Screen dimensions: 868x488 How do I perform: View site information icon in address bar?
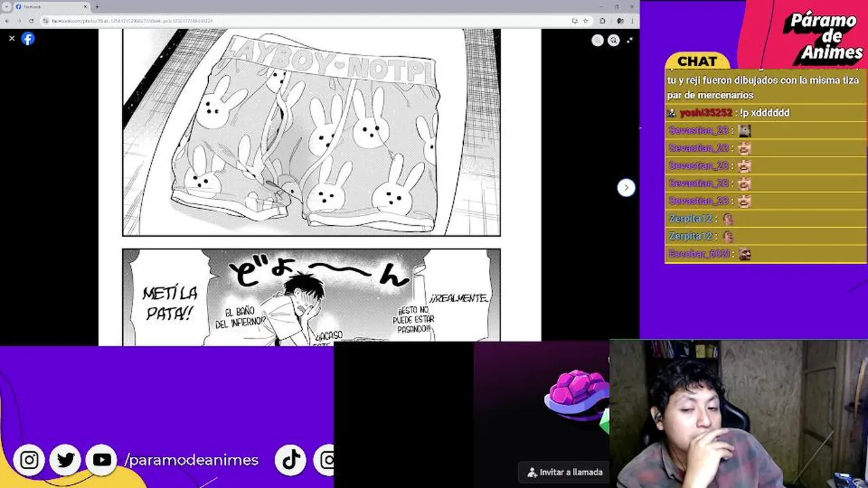(x=45, y=21)
